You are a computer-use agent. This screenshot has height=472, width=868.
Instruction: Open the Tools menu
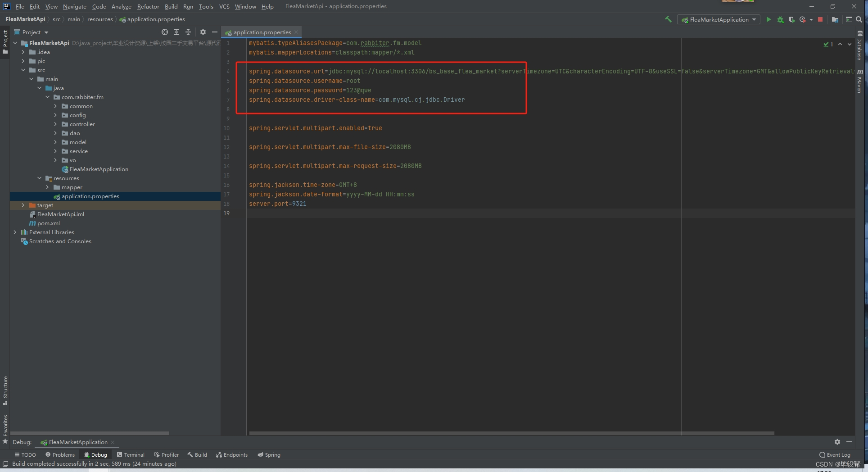206,6
